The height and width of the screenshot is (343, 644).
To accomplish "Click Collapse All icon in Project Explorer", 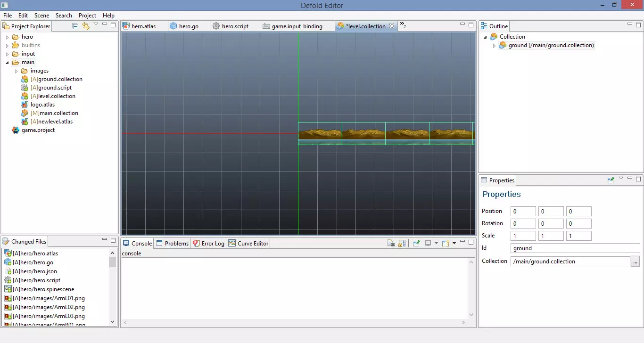I will point(75,26).
